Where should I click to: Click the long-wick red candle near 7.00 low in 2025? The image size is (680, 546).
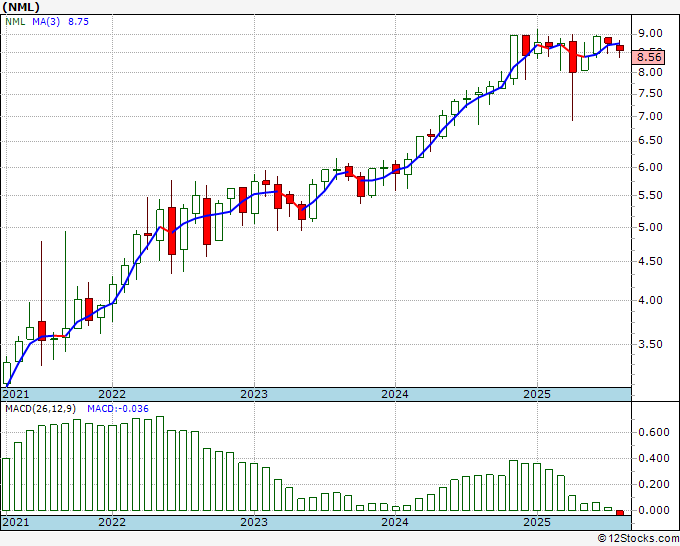click(573, 57)
